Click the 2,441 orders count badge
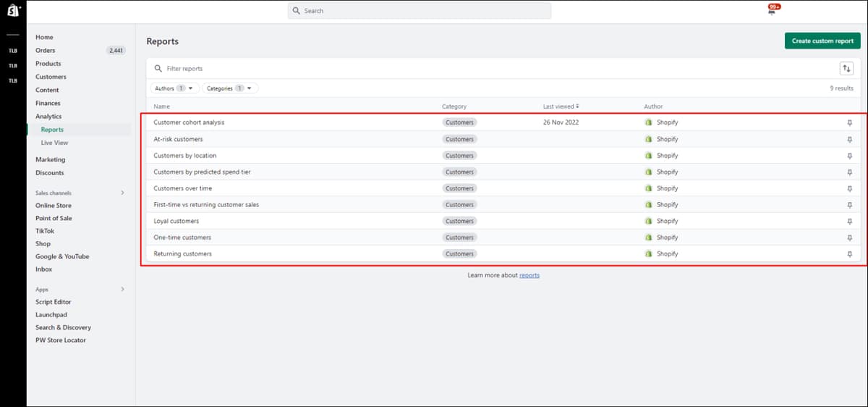This screenshot has width=868, height=407. coord(116,51)
